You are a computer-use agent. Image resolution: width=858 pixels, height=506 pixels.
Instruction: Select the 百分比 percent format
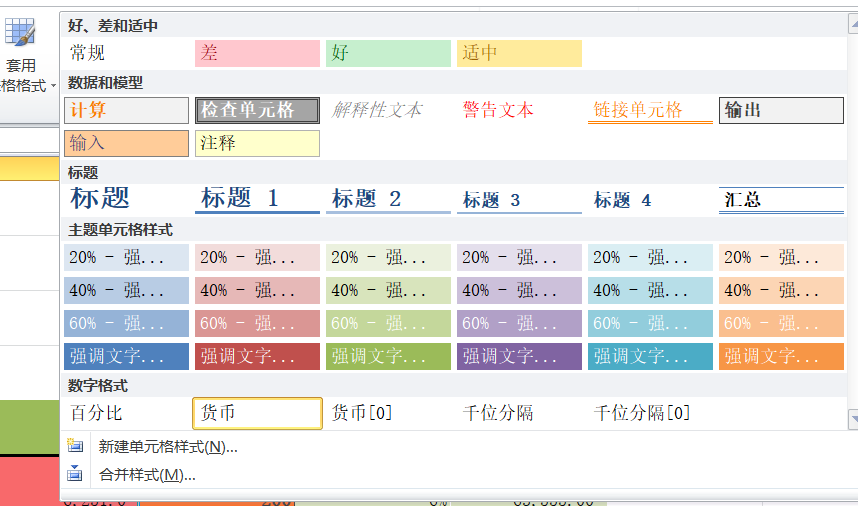click(126, 413)
